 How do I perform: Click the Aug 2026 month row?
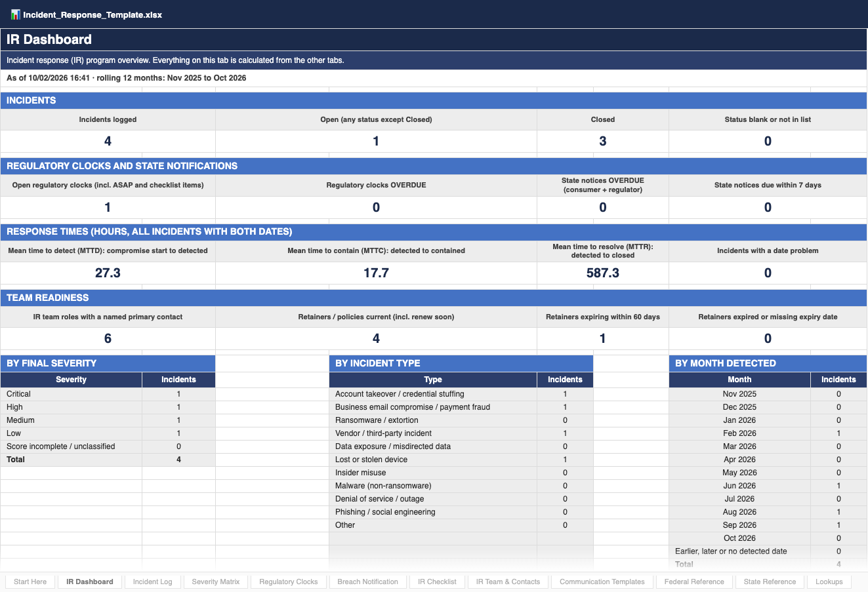pyautogui.click(x=768, y=512)
